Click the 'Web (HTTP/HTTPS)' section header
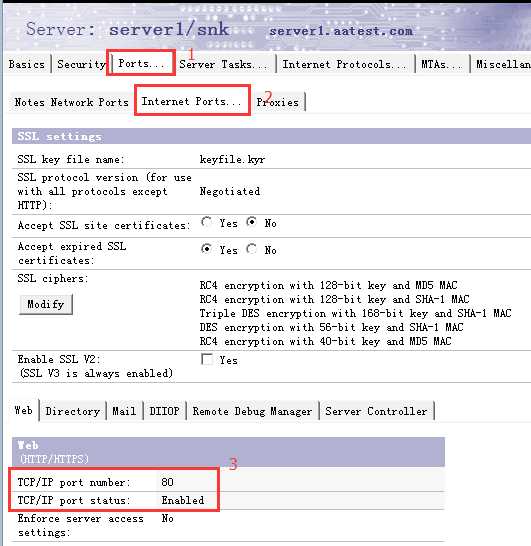Viewport: 531px width, 546px height. [x=228, y=452]
